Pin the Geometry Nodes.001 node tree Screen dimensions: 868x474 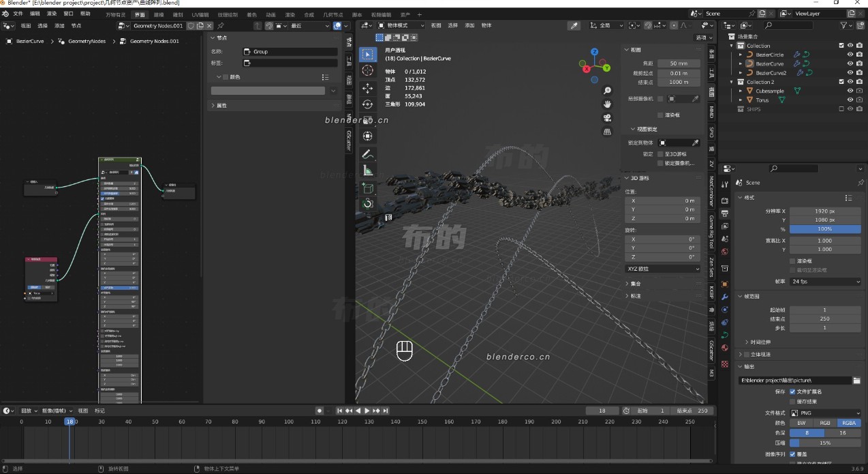point(221,25)
